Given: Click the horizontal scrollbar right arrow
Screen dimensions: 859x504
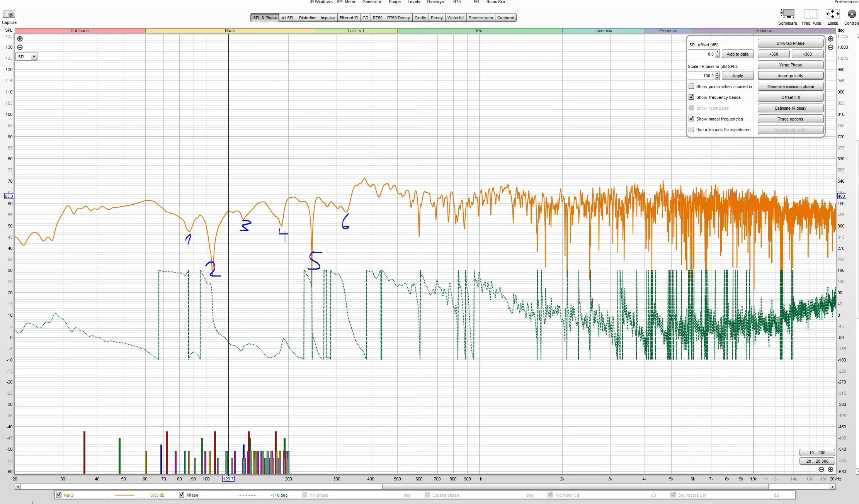Looking at the screenshot, I should [833, 487].
